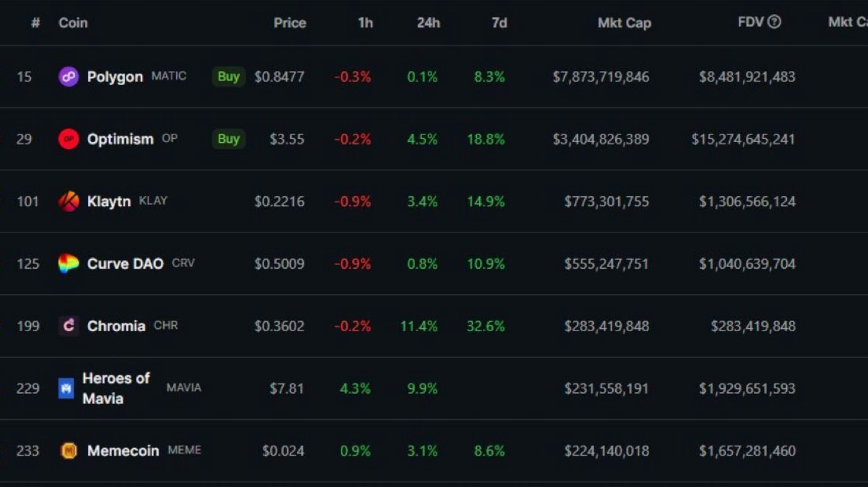Click the FDV info question-mark icon

tap(775, 22)
